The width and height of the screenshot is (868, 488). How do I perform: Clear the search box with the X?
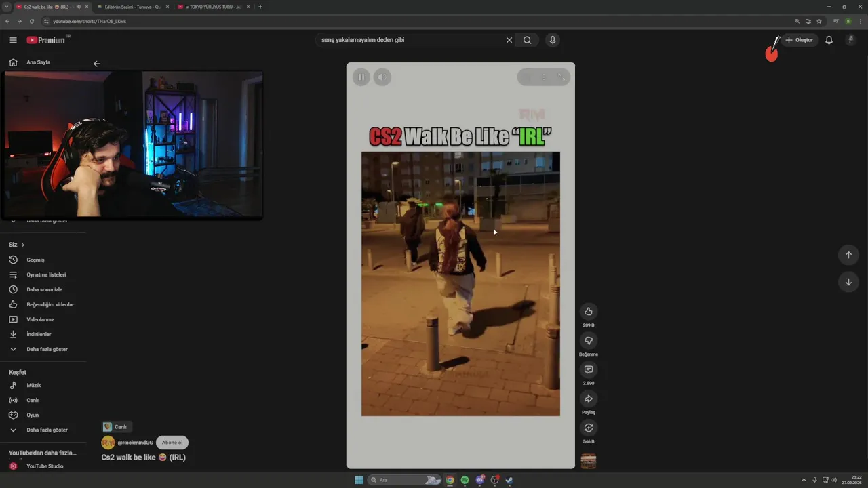coord(509,40)
